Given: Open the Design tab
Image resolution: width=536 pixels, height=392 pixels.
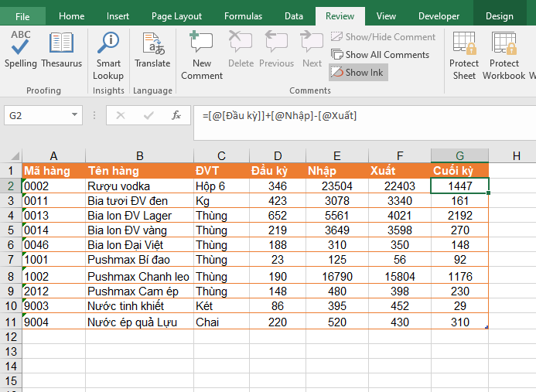Looking at the screenshot, I should click(499, 16).
